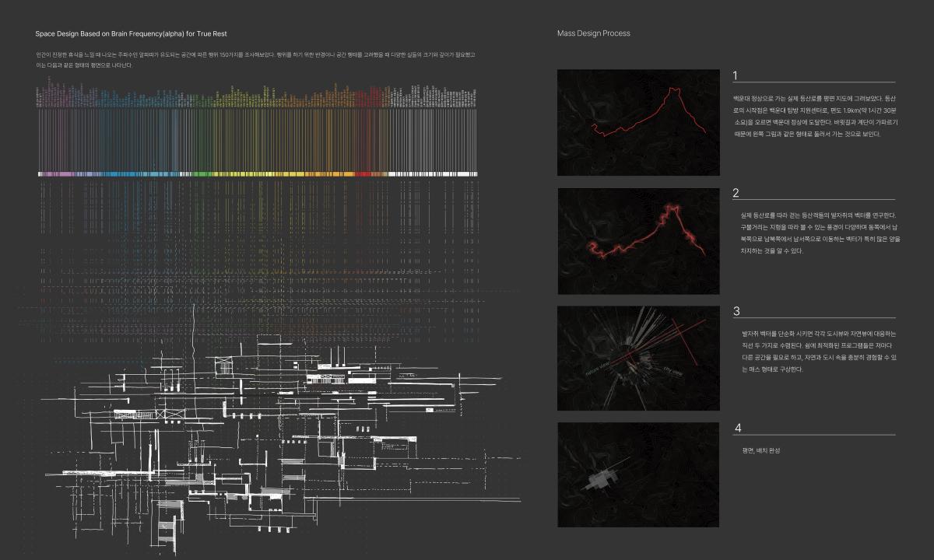The height and width of the screenshot is (560, 934).
Task: Open the step 4 plan layout image
Action: (x=638, y=474)
